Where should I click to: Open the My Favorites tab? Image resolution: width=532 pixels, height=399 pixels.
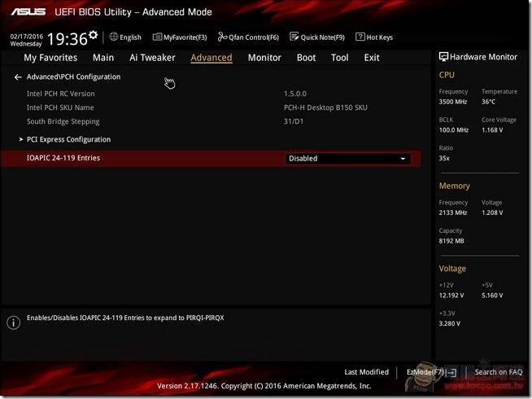pyautogui.click(x=50, y=58)
